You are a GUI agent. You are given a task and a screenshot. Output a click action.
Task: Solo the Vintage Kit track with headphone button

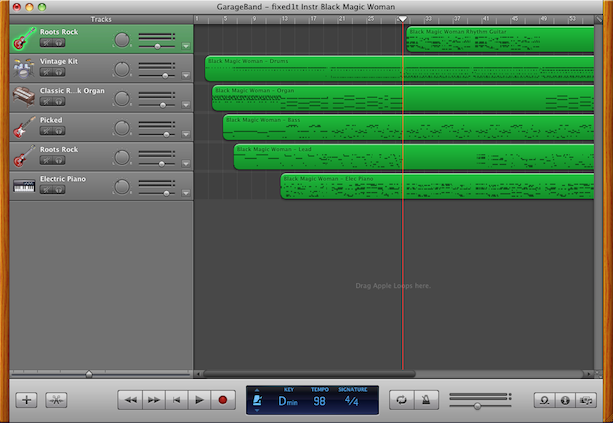click(59, 72)
